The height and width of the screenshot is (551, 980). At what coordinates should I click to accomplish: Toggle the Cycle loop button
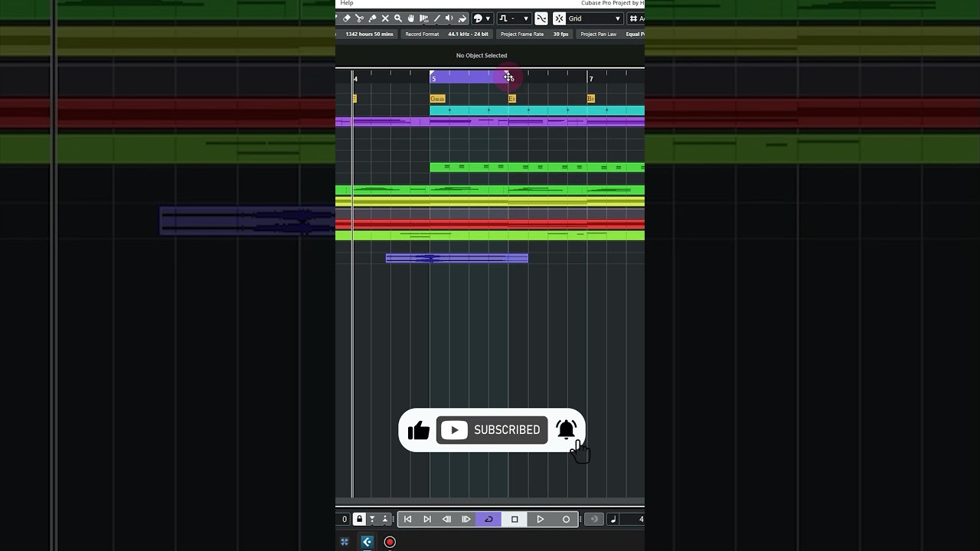pyautogui.click(x=488, y=519)
